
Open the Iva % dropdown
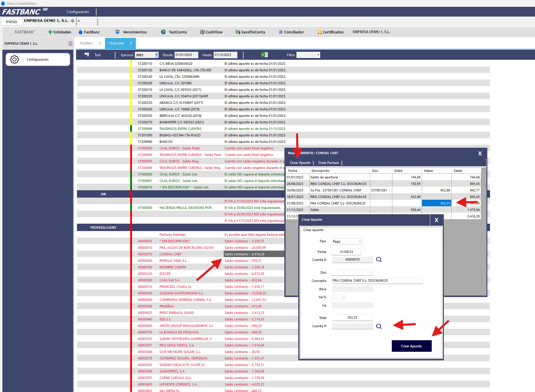pos(339,297)
